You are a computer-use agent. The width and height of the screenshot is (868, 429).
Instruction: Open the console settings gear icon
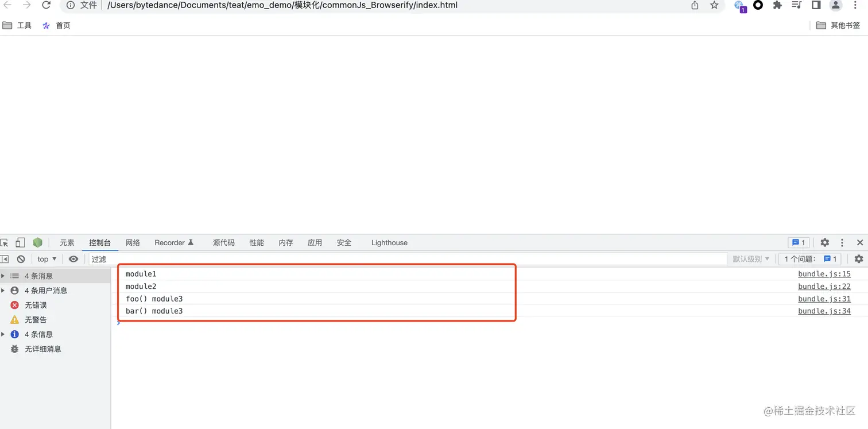[859, 259]
